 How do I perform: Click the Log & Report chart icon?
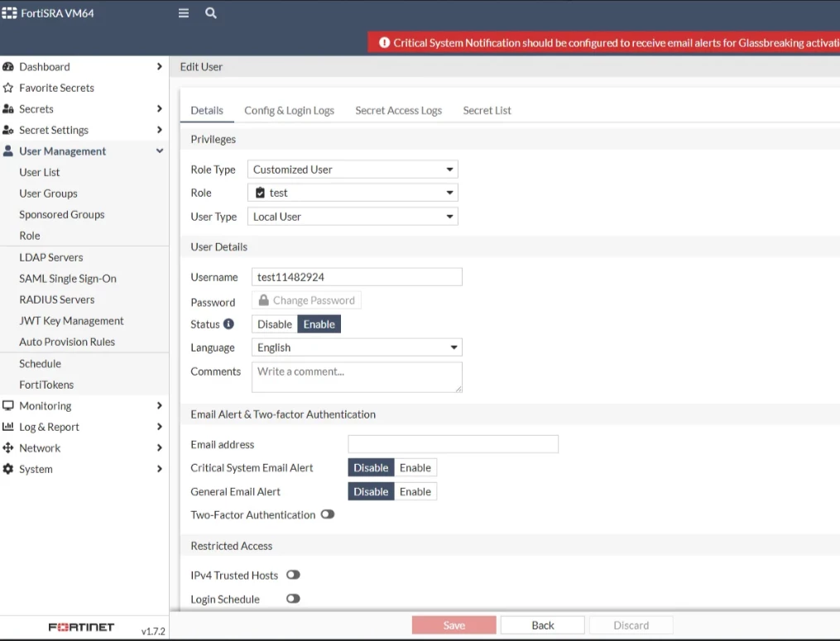tap(8, 426)
